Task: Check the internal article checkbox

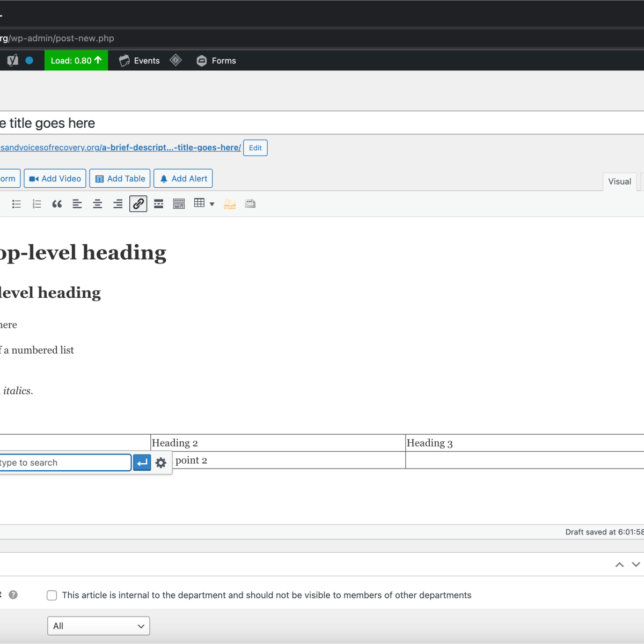Action: click(52, 595)
